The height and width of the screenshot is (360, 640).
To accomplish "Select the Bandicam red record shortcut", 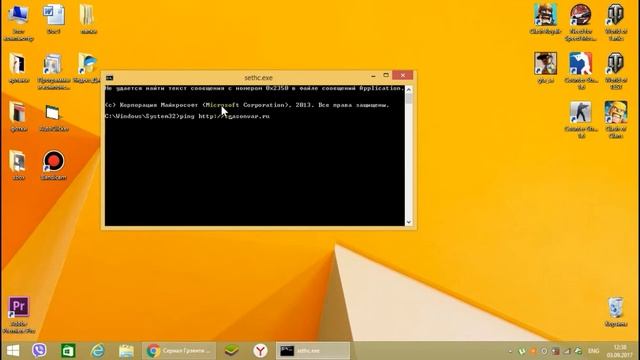I will click(53, 165).
